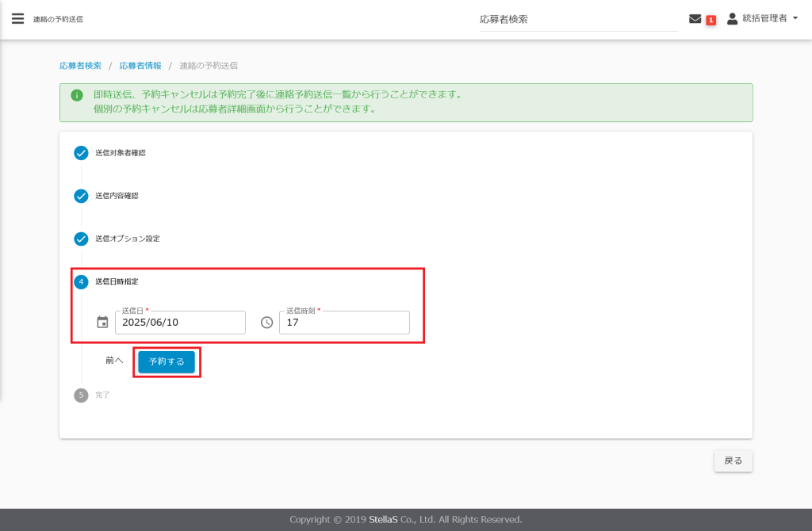This screenshot has width=812, height=531.
Task: Click checkmark icon for 送信対象者確認 step
Action: tap(81, 153)
